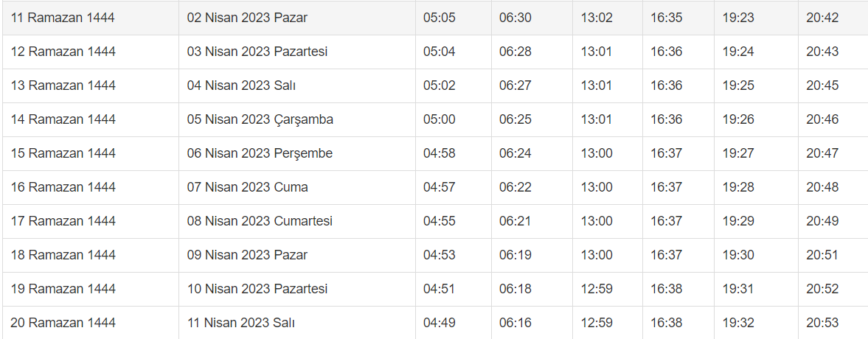Click the 19:26 time cell
This screenshot has width=868, height=339.
(738, 119)
